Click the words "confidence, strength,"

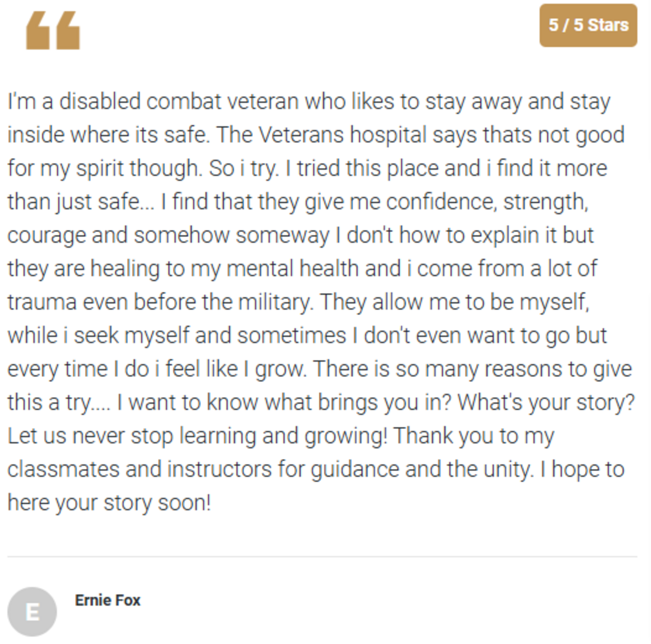(x=487, y=202)
